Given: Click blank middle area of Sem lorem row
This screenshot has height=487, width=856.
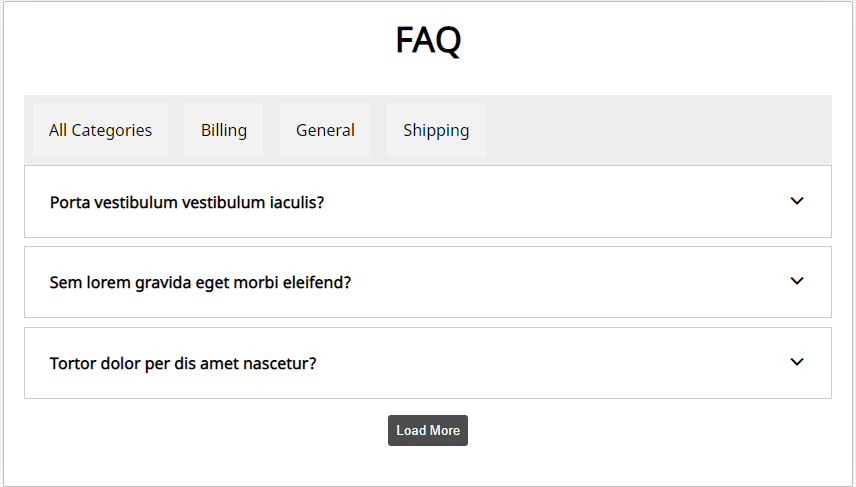Looking at the screenshot, I should pyautogui.click(x=560, y=282).
